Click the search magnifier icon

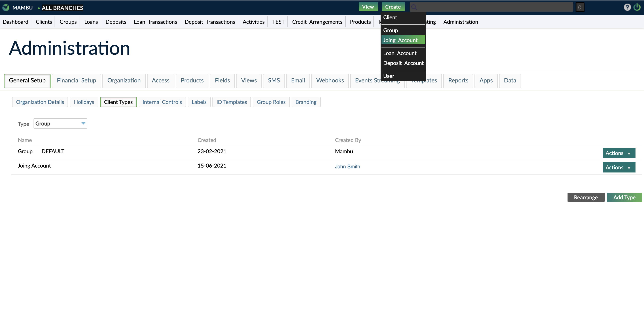(x=414, y=7)
